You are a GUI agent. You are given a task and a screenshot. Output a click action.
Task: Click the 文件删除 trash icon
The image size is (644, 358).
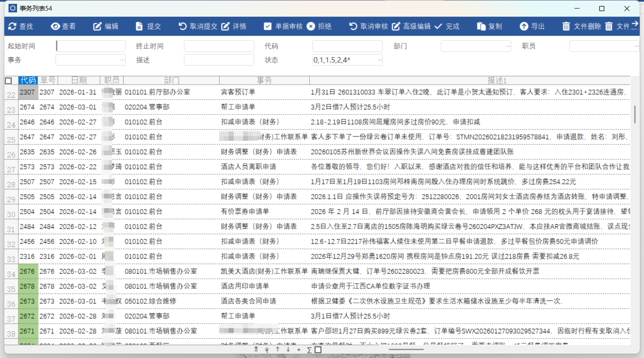[566, 26]
